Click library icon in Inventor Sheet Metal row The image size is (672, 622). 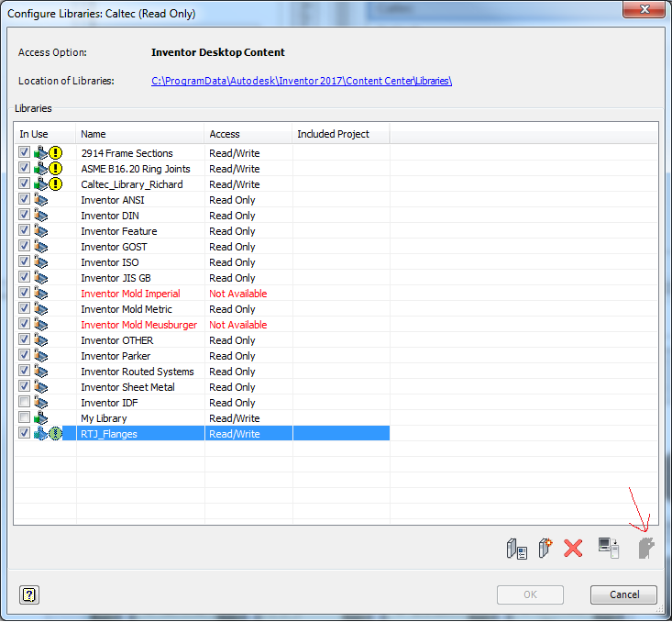[x=40, y=387]
